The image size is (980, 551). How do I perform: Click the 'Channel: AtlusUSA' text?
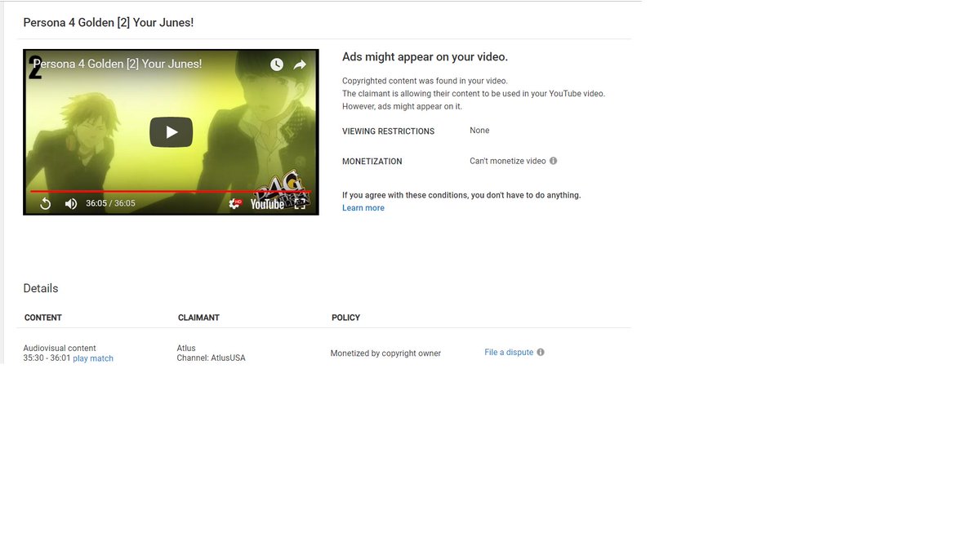212,358
